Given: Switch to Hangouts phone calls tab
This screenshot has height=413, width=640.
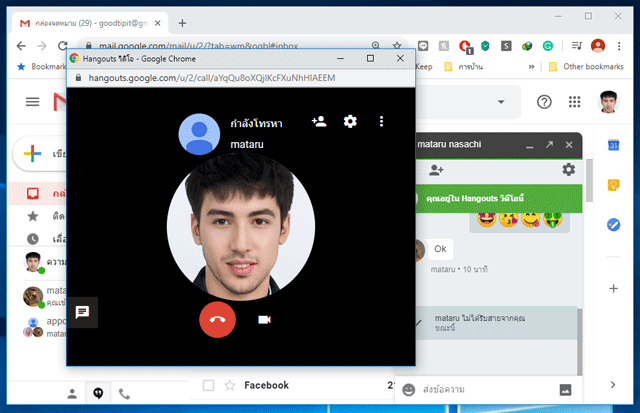Looking at the screenshot, I should (x=124, y=394).
